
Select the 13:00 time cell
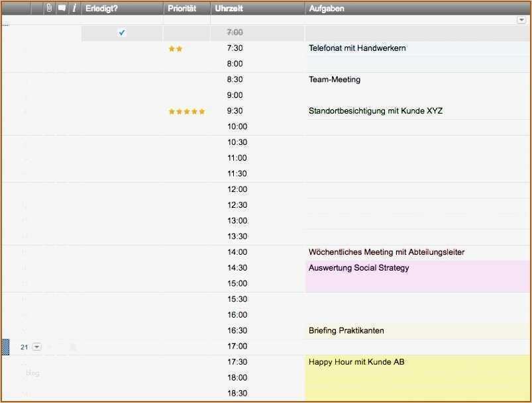coord(258,220)
